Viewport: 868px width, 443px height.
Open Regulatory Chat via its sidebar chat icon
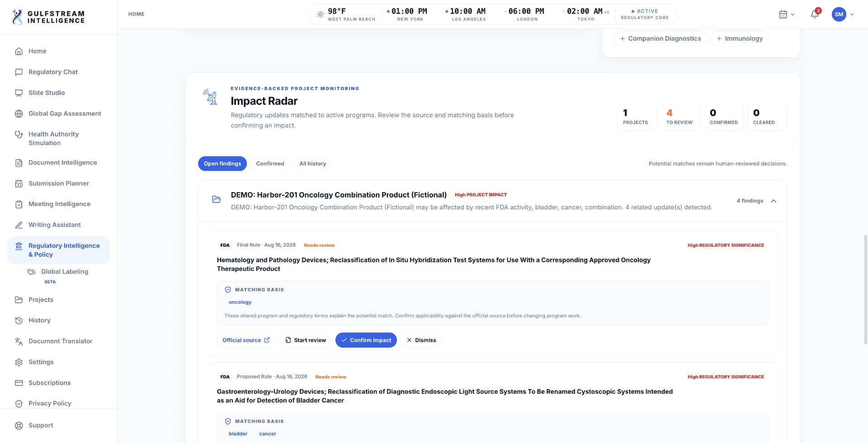[19, 72]
